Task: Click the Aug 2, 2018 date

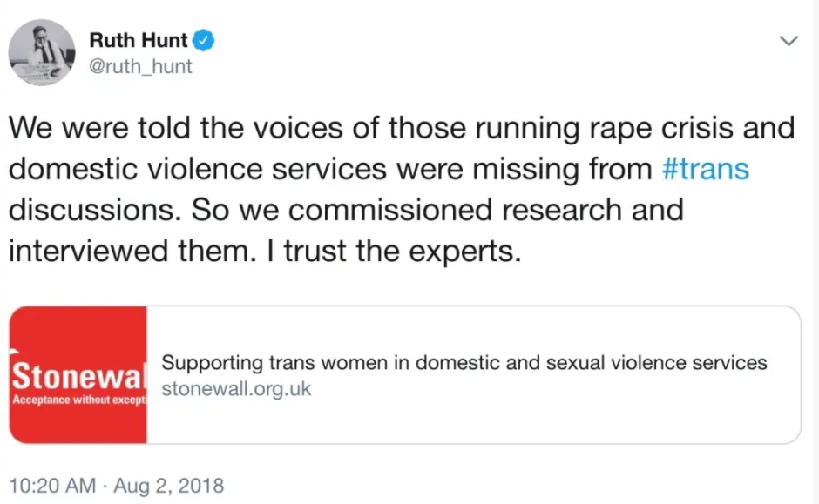Action: pos(169,485)
